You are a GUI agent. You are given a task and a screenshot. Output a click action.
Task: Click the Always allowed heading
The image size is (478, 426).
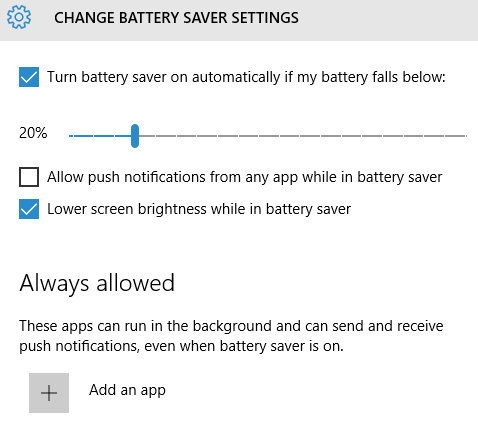tap(97, 284)
